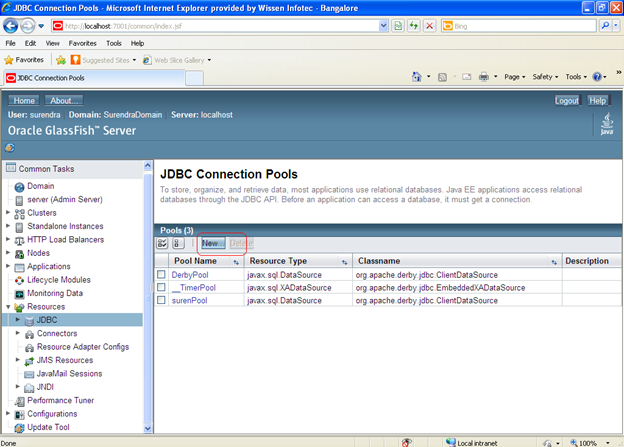The image size is (624, 447).
Task: Click the Bing search magnifier icon
Action: pos(605,26)
